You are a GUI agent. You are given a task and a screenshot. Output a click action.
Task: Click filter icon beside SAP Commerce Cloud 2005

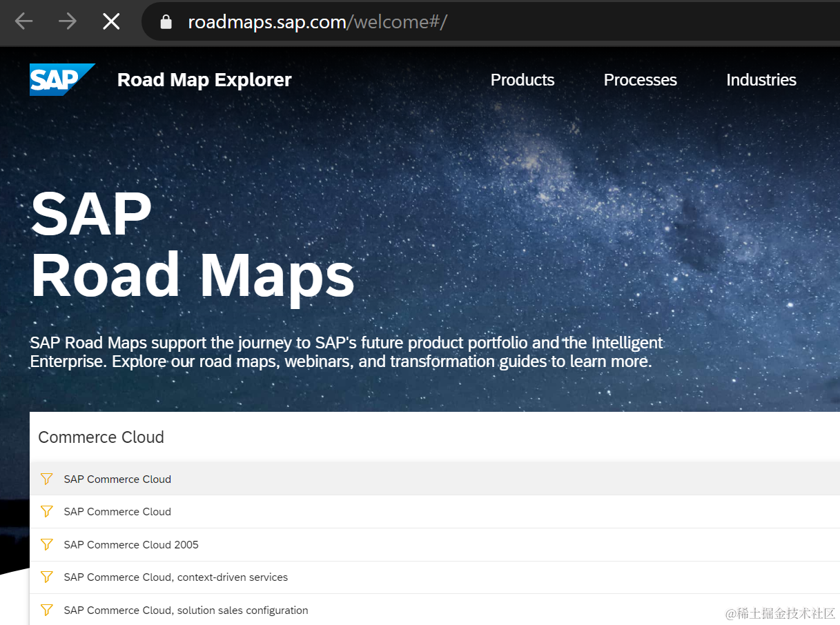pyautogui.click(x=46, y=544)
